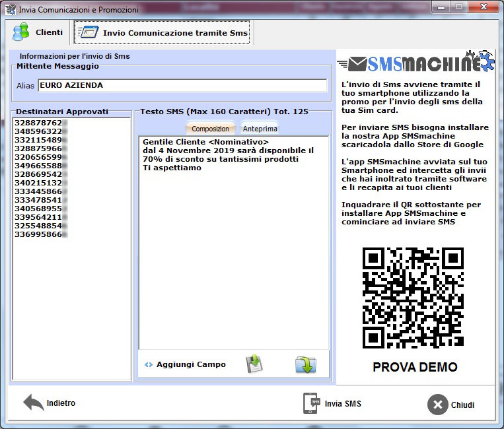The image size is (504, 429).
Task: Select recipient number starting 340215132
Action: click(41, 183)
